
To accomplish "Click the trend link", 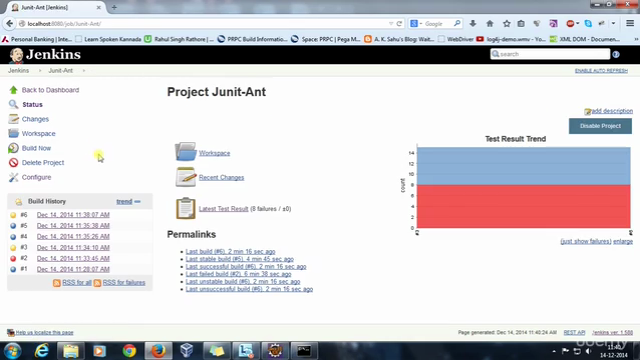I will click(124, 202).
